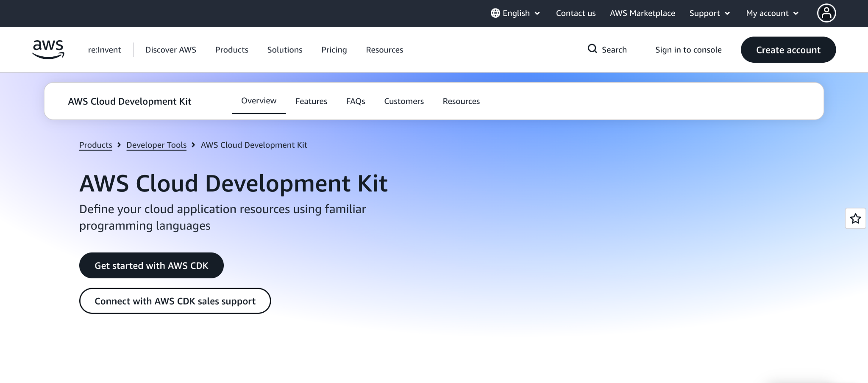Viewport: 868px width, 383px height.
Task: Expand the My account dropdown
Action: pyautogui.click(x=772, y=13)
